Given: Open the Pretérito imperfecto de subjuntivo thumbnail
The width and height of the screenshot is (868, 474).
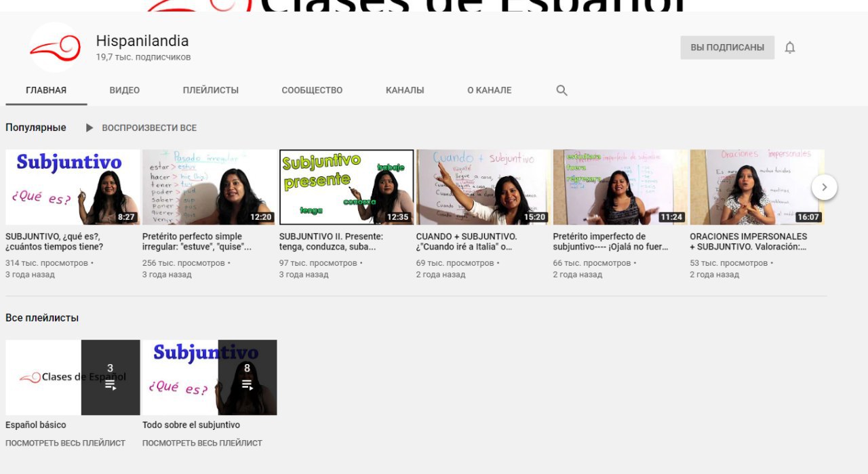Looking at the screenshot, I should pyautogui.click(x=620, y=187).
